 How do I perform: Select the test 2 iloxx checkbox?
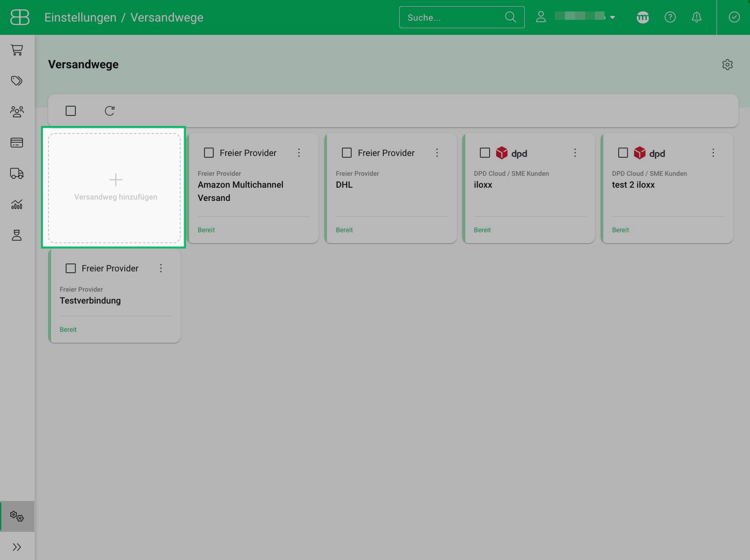pos(623,153)
